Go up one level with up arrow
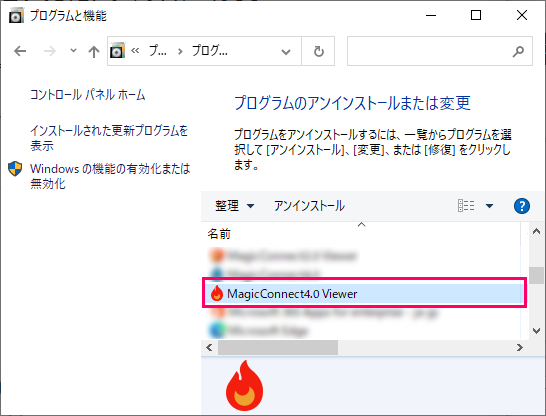 94,52
